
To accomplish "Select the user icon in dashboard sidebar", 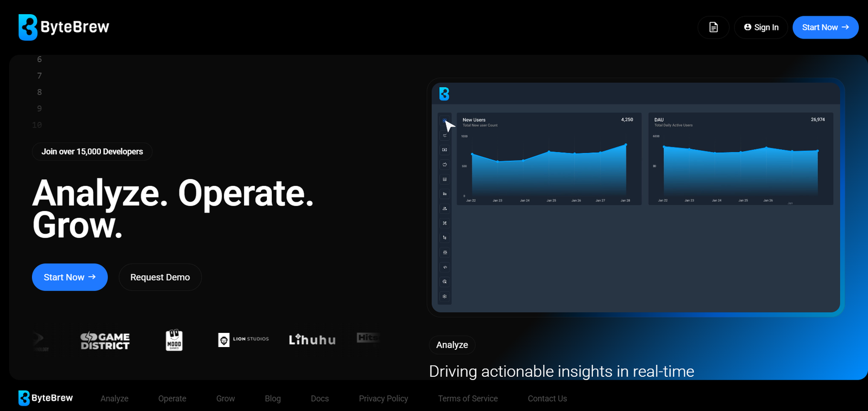I will [445, 208].
